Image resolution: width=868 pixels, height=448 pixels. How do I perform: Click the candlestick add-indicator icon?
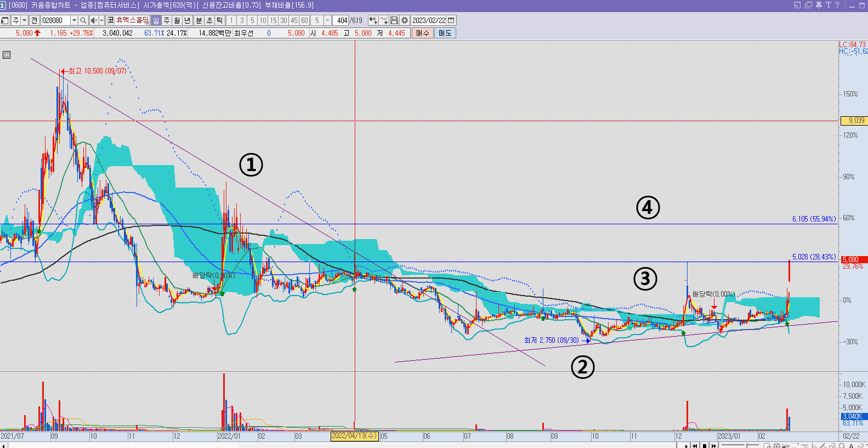(373, 20)
